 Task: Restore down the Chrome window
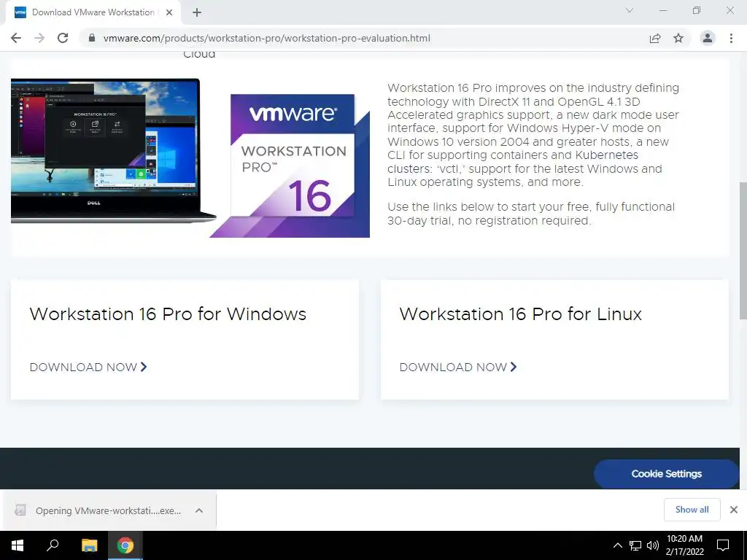coord(697,10)
